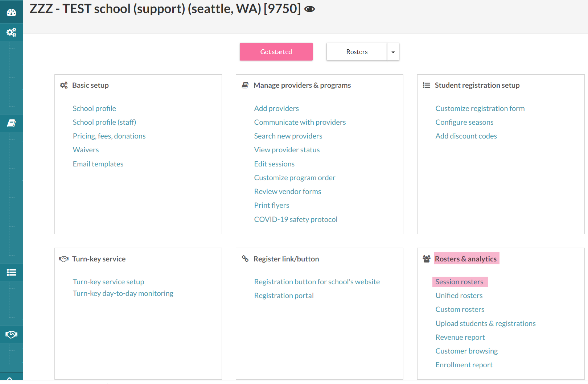Click the chain-link icon beside Register link/button
The height and width of the screenshot is (384, 588).
click(x=245, y=259)
